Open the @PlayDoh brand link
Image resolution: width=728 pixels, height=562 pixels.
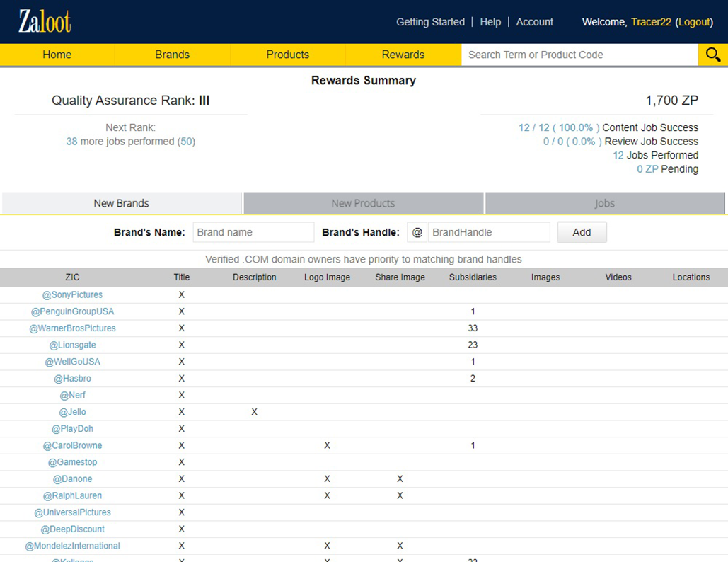coord(72,429)
